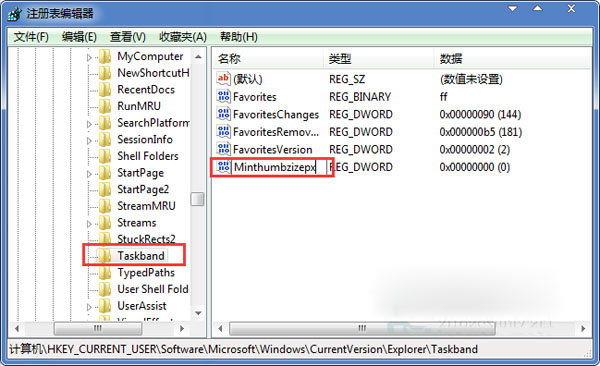Open the 收藏夹(A) menu
Image resolution: width=600 pixels, height=366 pixels.
click(183, 37)
